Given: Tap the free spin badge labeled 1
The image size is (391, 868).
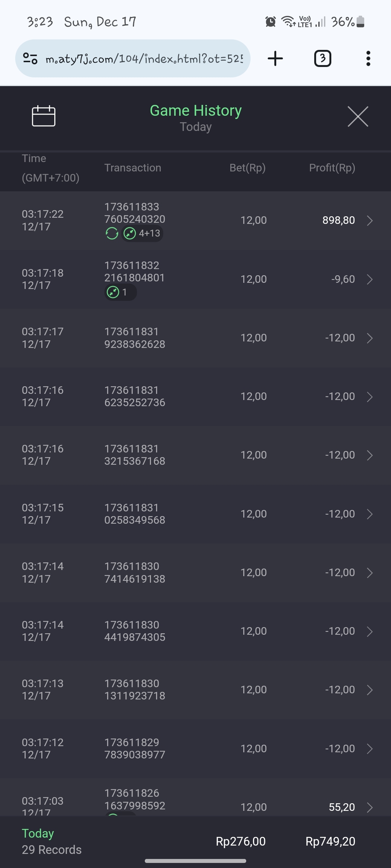Looking at the screenshot, I should point(120,292).
